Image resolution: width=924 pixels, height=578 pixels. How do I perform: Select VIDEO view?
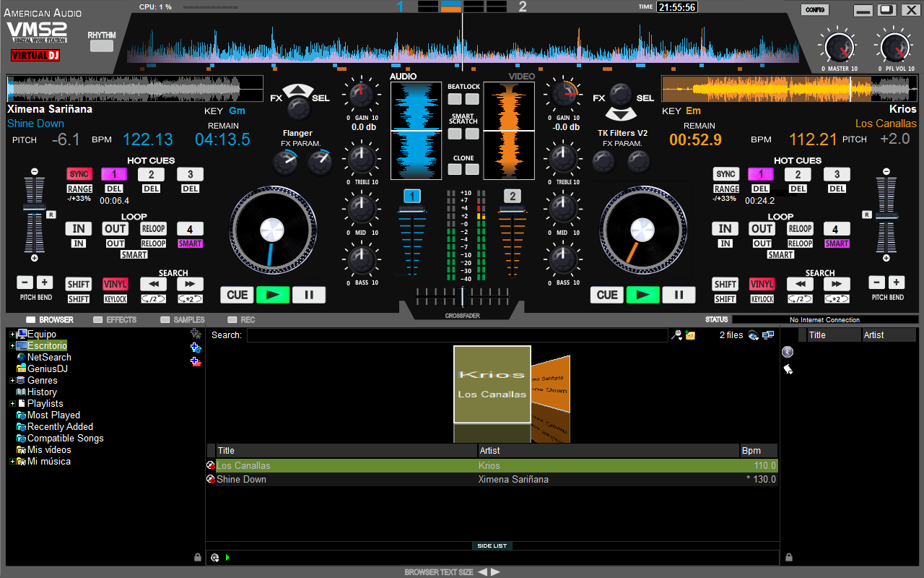pos(522,77)
